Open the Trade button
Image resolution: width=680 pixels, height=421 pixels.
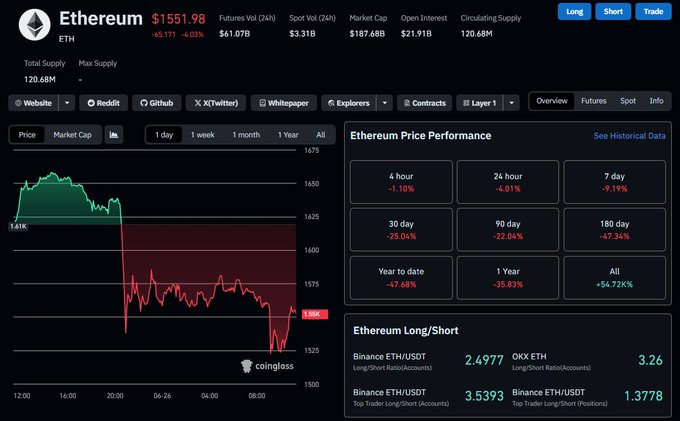(653, 12)
